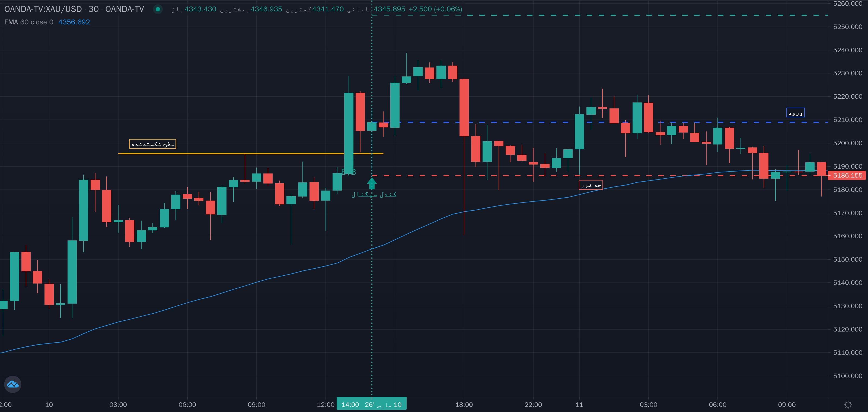
Task: Click the open price value 4343.430
Action: point(200,9)
